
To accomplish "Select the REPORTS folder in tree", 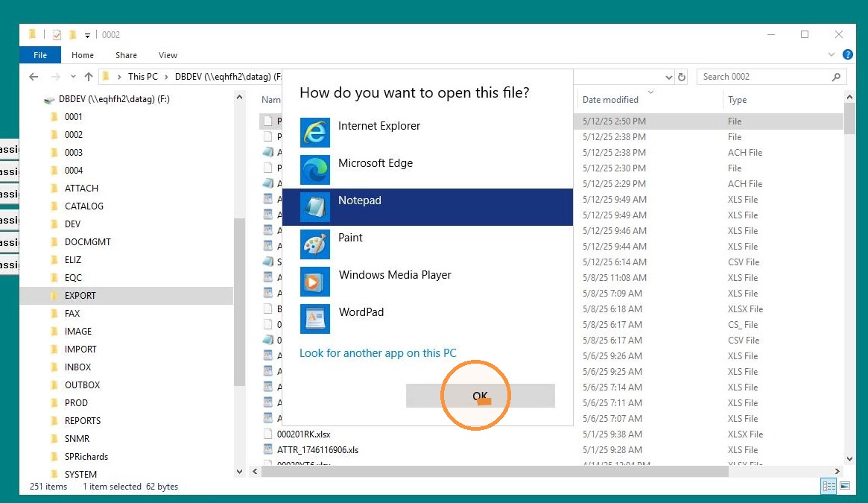I will [x=83, y=421].
